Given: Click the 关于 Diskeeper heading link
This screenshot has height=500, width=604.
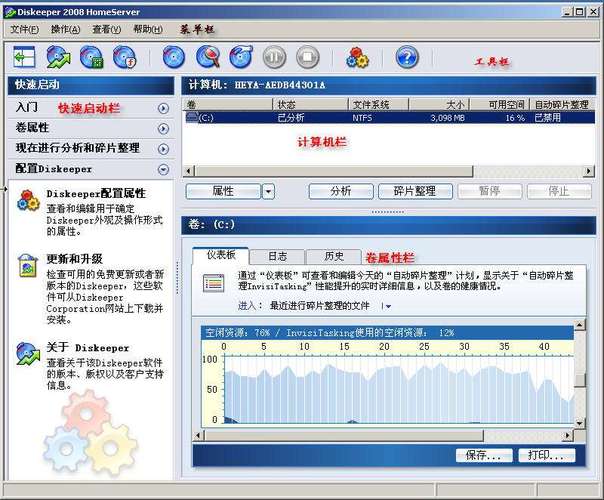Looking at the screenshot, I should [87, 347].
